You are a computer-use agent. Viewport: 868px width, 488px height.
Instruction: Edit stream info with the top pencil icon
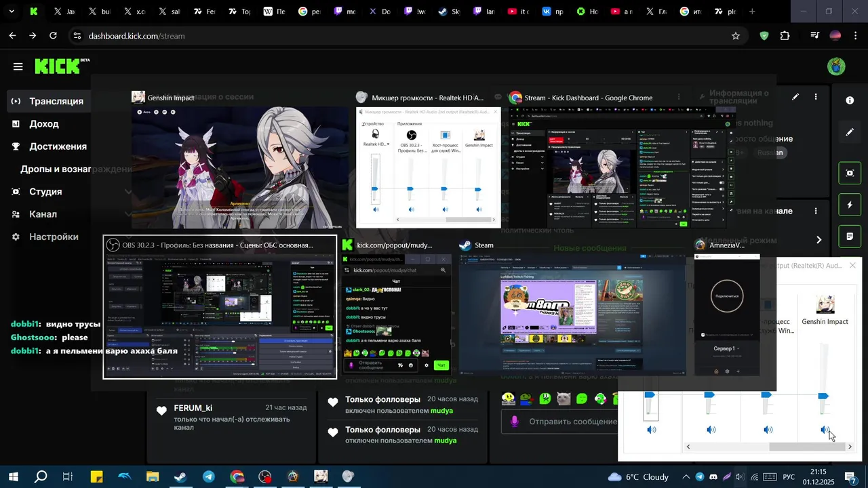(x=795, y=97)
